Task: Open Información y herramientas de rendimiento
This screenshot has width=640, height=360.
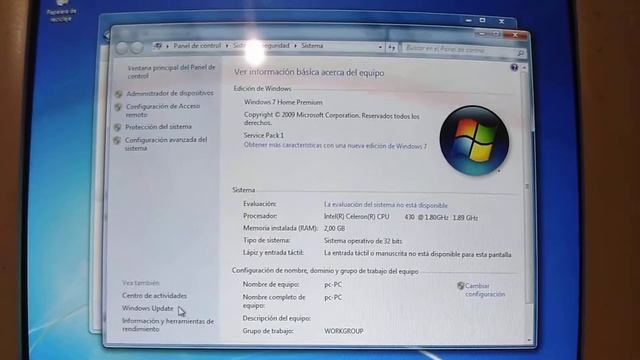Action: (x=168, y=325)
